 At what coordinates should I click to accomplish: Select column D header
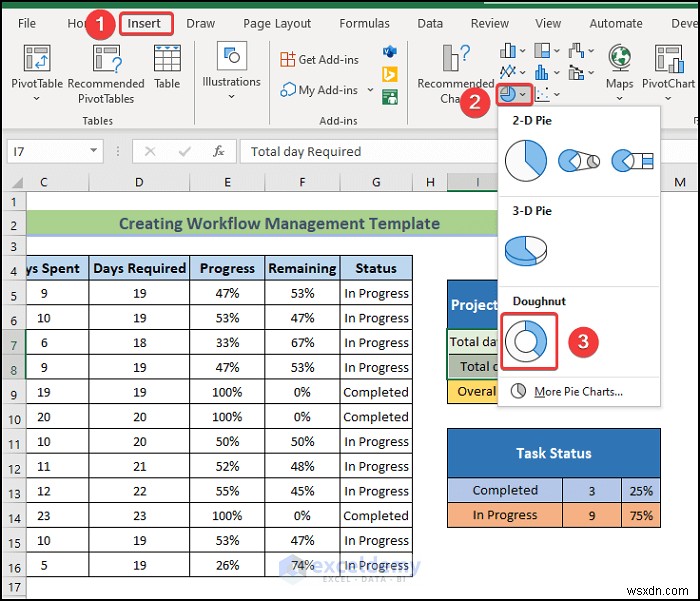(x=139, y=182)
